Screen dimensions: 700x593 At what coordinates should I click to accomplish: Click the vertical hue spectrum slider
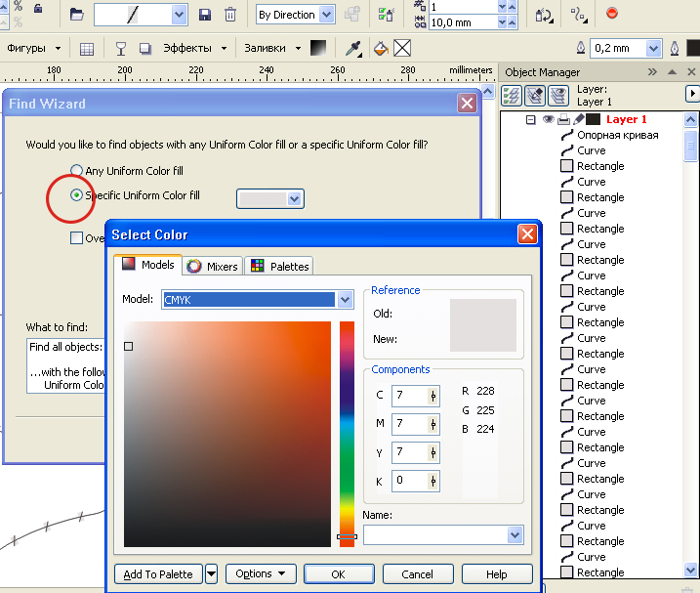coord(347,434)
